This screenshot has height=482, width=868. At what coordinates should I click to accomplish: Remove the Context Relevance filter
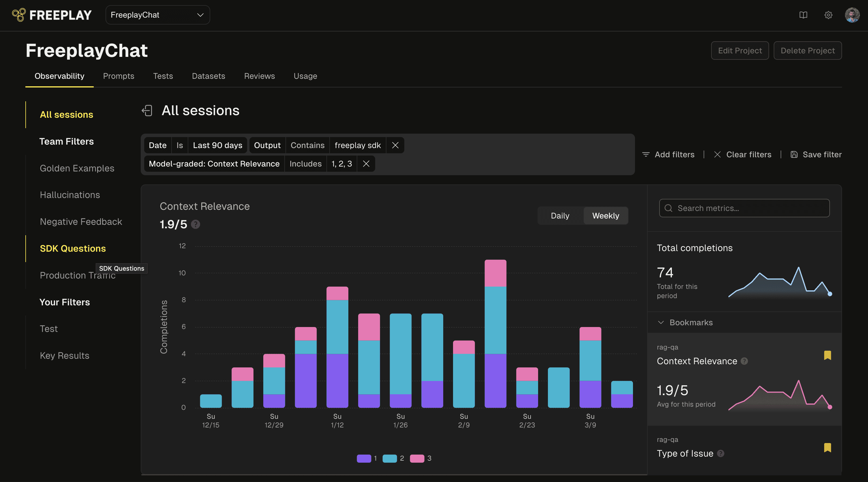[x=366, y=164]
